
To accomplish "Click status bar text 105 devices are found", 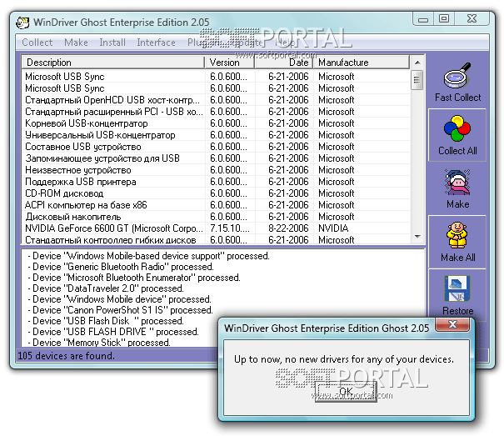I will tap(66, 356).
